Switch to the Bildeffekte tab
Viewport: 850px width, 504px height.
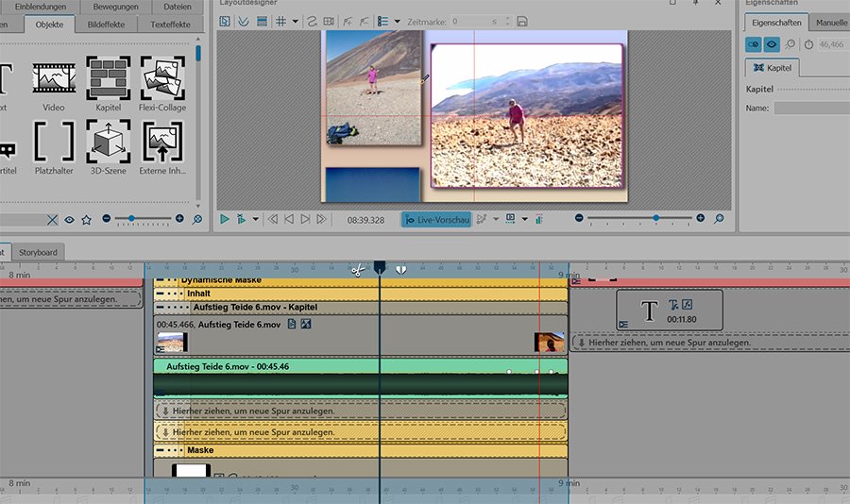tap(104, 24)
